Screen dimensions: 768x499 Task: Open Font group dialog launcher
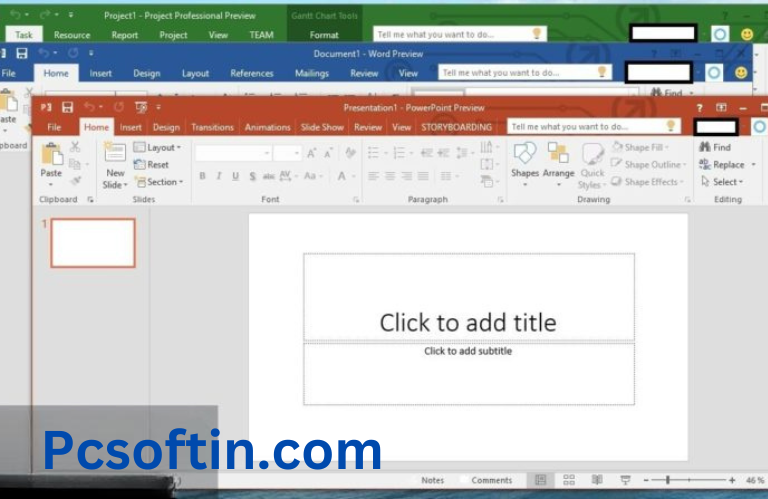coord(356,199)
